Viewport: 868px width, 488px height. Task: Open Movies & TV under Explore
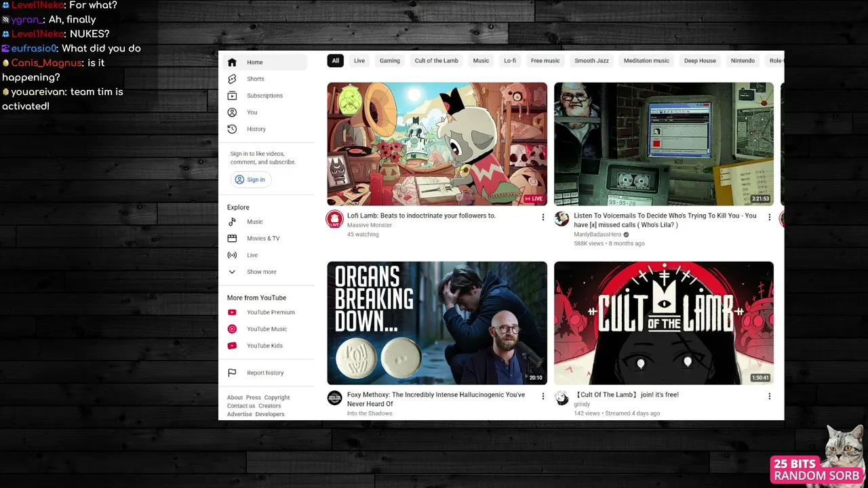[265, 239]
